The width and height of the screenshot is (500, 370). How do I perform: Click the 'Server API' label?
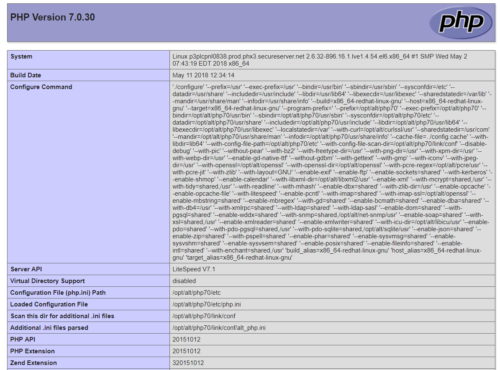26,269
